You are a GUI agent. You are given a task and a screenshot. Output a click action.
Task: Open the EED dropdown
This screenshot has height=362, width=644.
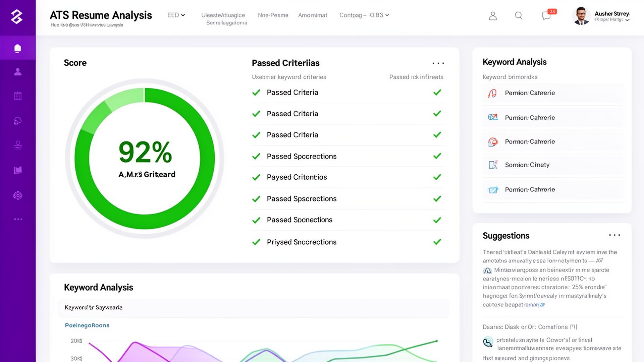pyautogui.click(x=176, y=15)
